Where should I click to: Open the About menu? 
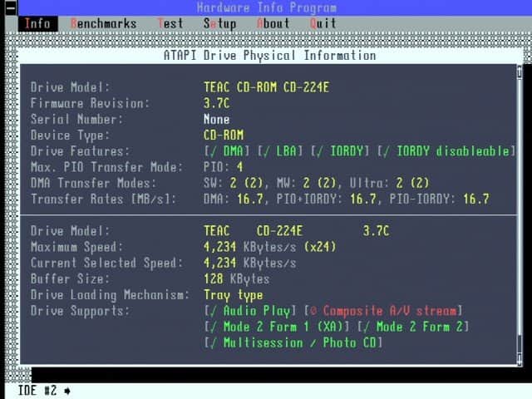[x=273, y=24]
